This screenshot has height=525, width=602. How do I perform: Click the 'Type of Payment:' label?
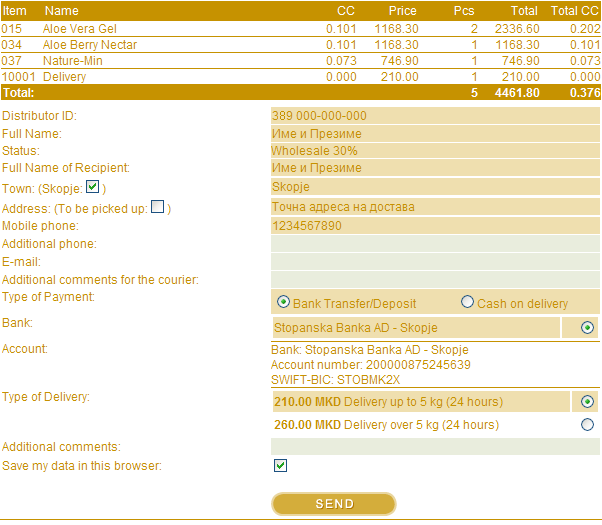[x=48, y=297]
